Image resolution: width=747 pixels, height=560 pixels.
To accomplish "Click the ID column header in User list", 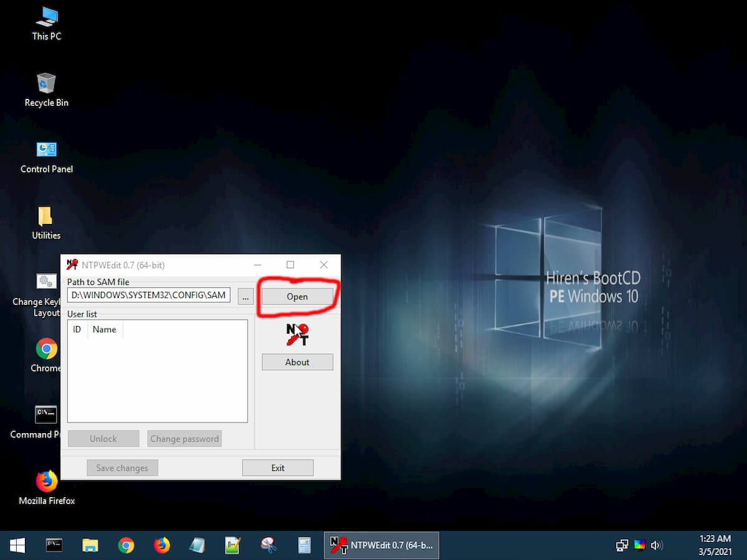I will point(77,330).
